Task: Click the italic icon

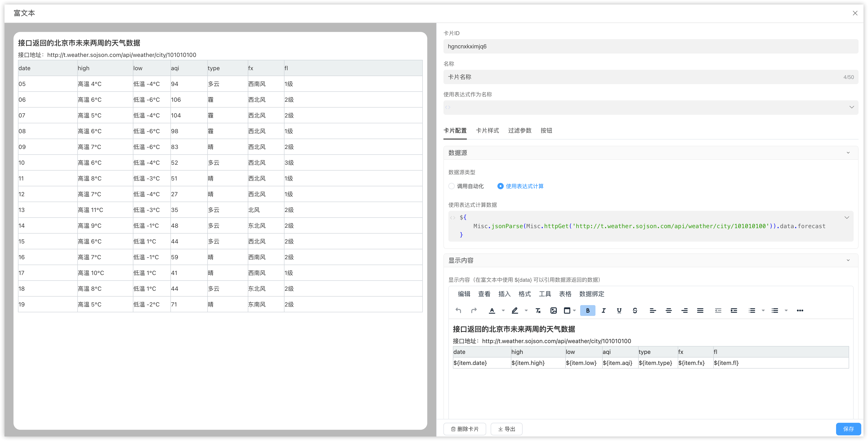Action: (x=604, y=310)
